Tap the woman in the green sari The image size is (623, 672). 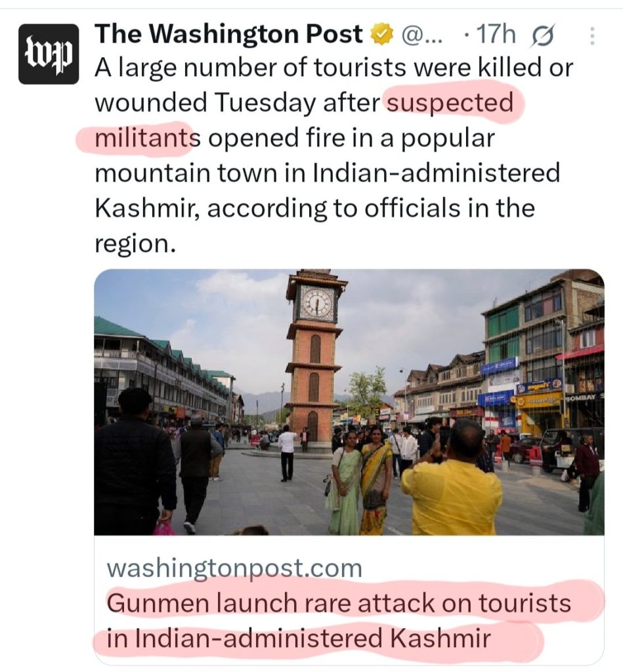pos(345,482)
